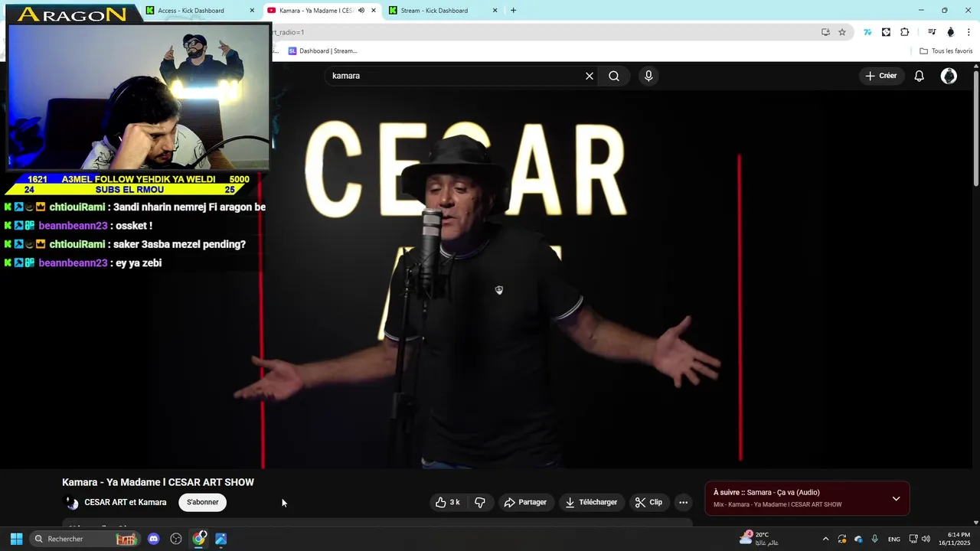Open the media control playlist icon

pyautogui.click(x=932, y=32)
